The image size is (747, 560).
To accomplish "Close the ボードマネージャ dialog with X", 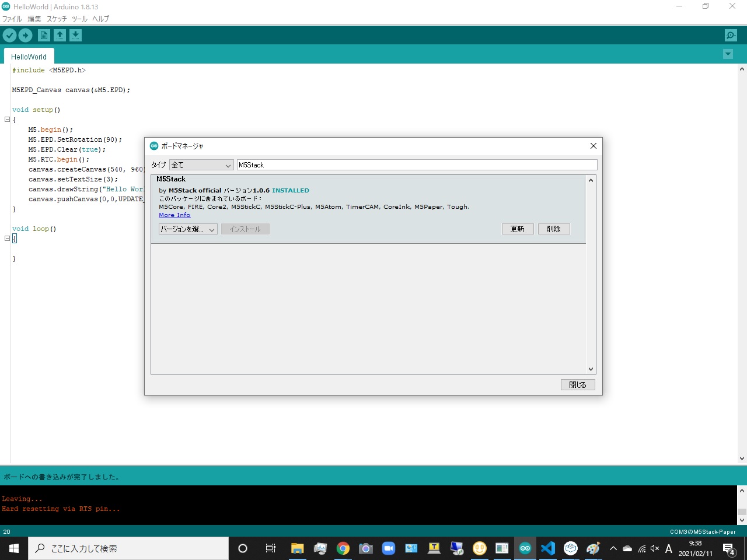I will pos(593,146).
